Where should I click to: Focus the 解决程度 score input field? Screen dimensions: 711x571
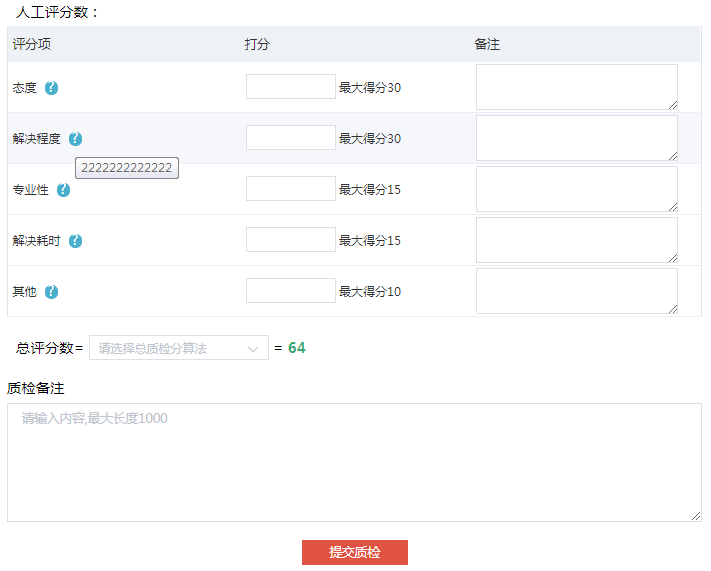(290, 138)
